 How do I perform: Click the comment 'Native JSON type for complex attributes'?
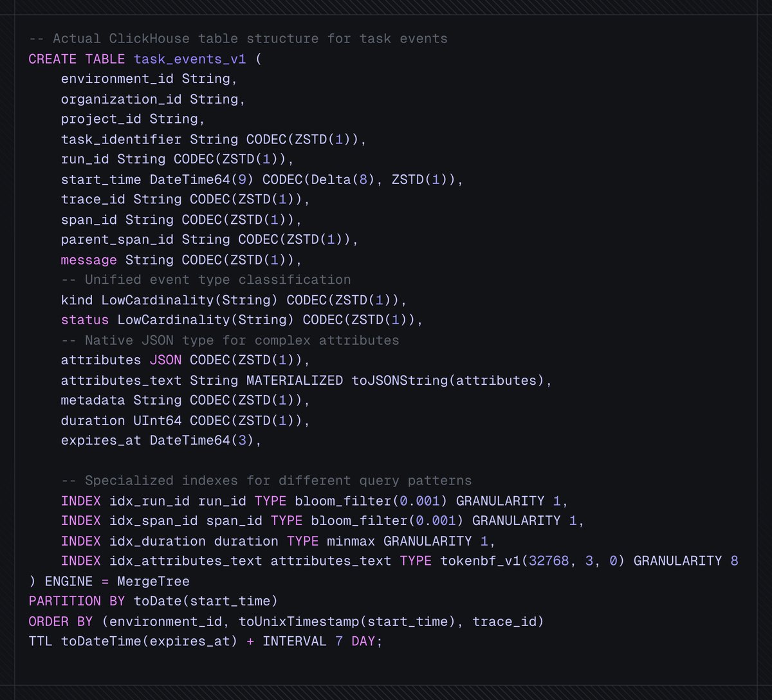(230, 340)
